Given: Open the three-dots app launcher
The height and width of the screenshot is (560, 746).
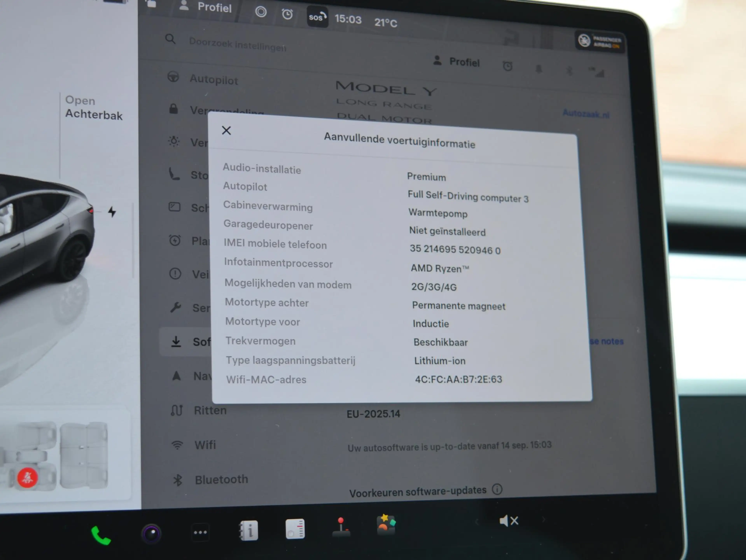Looking at the screenshot, I should [x=200, y=532].
